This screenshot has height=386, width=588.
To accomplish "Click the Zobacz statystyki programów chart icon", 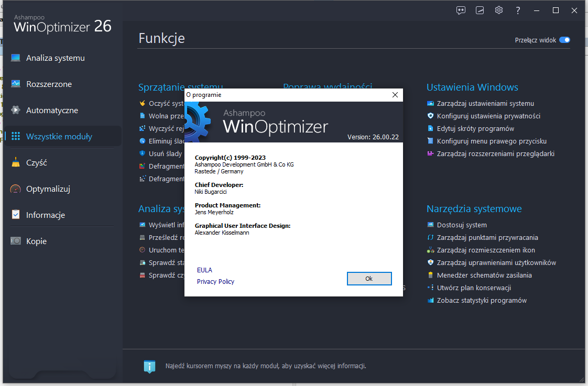I will 430,300.
